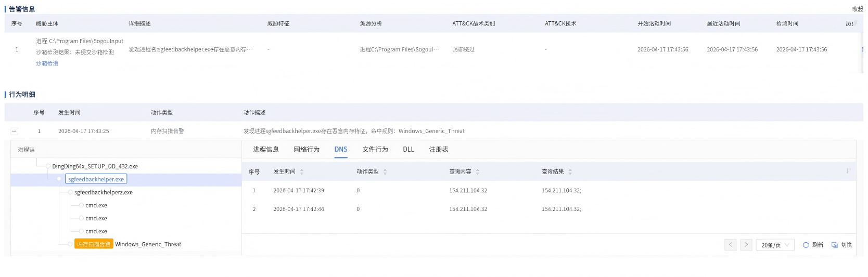This screenshot has width=868, height=277.
Task: Open the 文件行为 tab
Action: click(375, 150)
